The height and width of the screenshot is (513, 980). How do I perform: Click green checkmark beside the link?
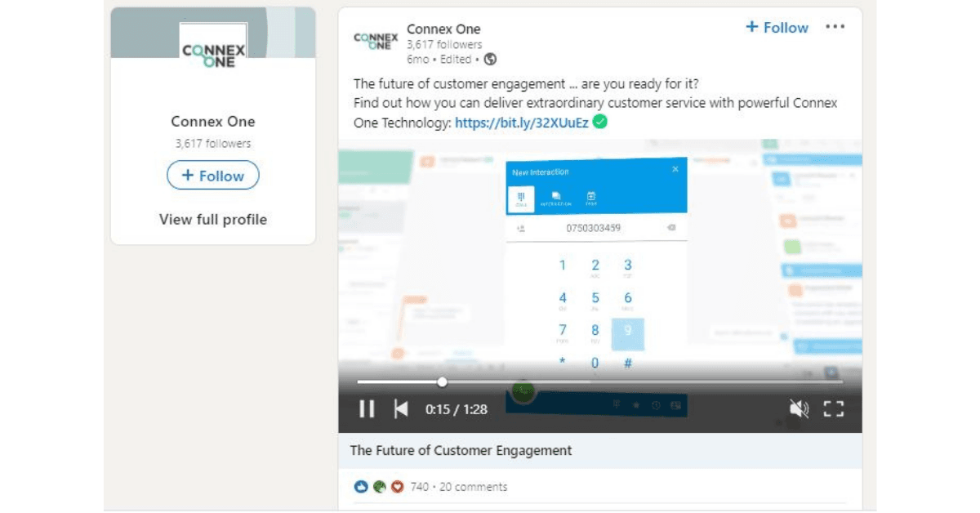click(600, 122)
